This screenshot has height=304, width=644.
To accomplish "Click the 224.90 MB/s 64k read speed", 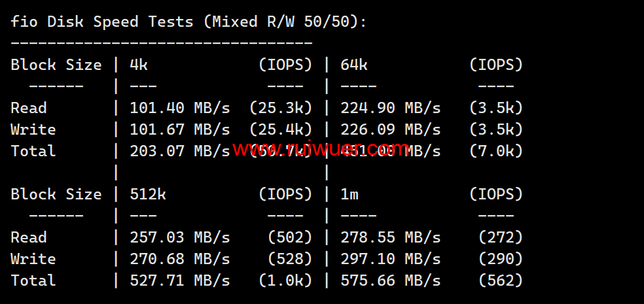I will pos(390,108).
